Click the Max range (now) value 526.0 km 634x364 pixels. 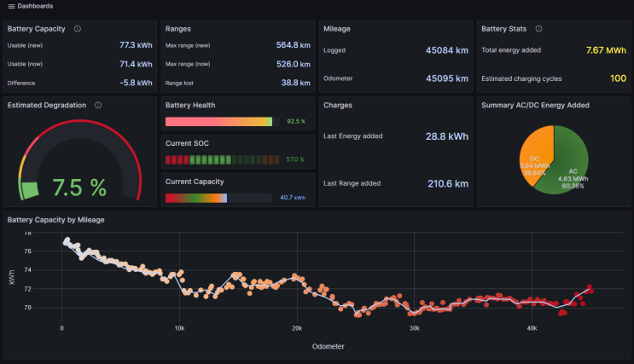point(294,64)
